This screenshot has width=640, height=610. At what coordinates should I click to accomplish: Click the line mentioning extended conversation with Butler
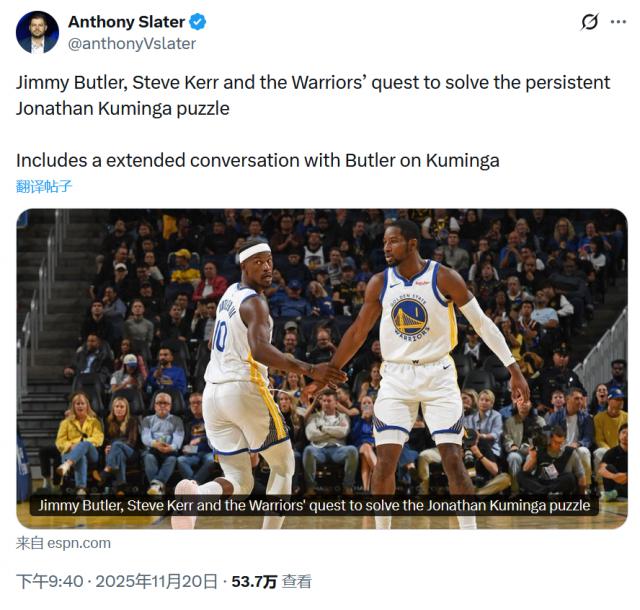[x=258, y=160]
